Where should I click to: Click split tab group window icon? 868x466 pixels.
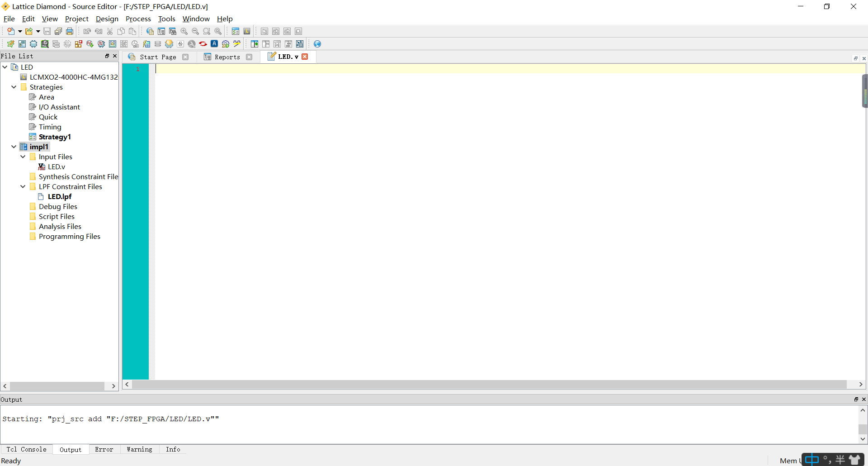255,44
